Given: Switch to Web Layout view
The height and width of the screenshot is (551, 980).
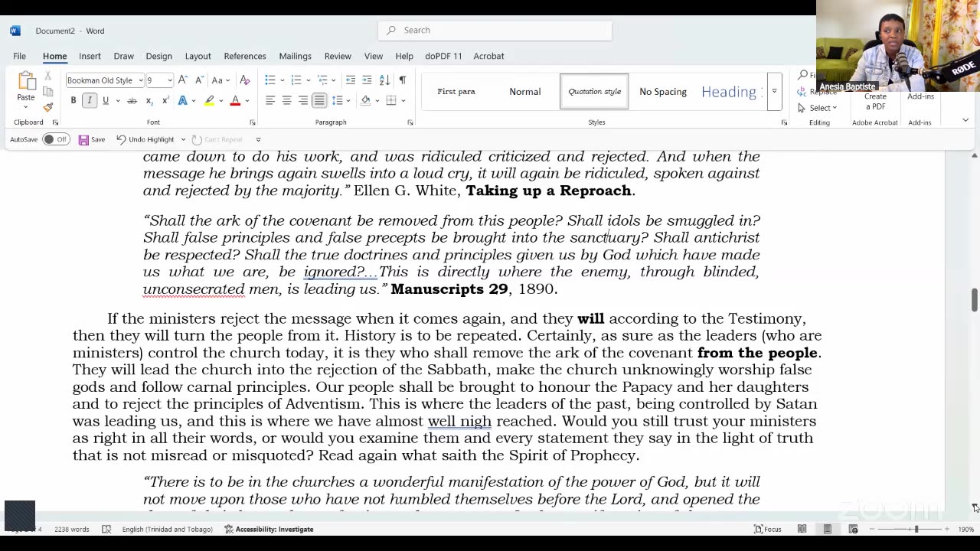Looking at the screenshot, I should click(x=853, y=529).
